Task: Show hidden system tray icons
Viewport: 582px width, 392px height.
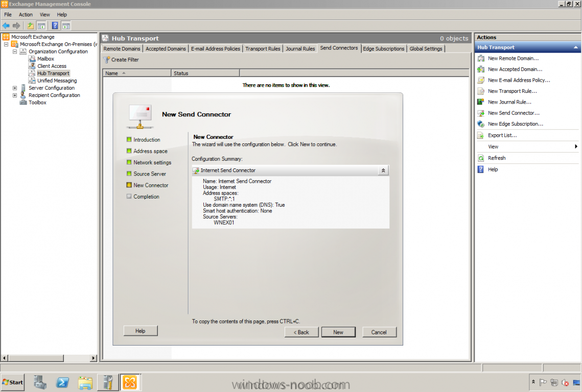Action: pyautogui.click(x=533, y=382)
